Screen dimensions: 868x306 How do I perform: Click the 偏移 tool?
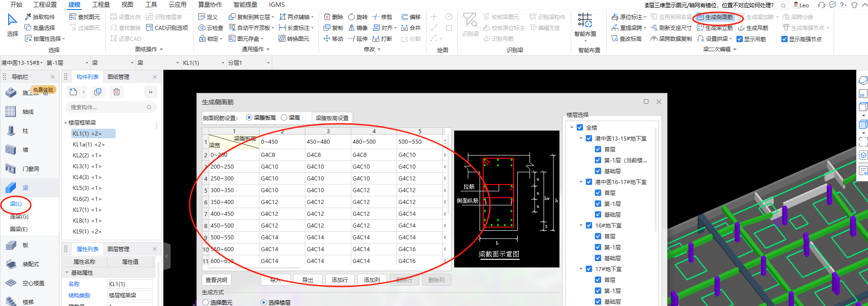coord(411,17)
